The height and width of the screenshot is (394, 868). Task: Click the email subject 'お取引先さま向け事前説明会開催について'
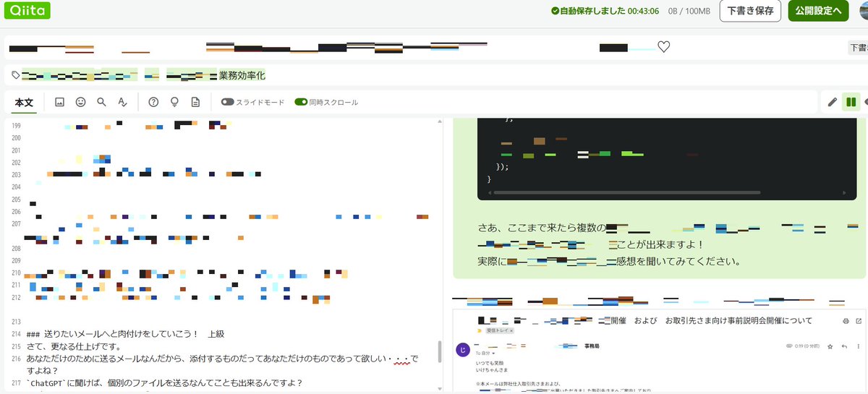(x=739, y=320)
